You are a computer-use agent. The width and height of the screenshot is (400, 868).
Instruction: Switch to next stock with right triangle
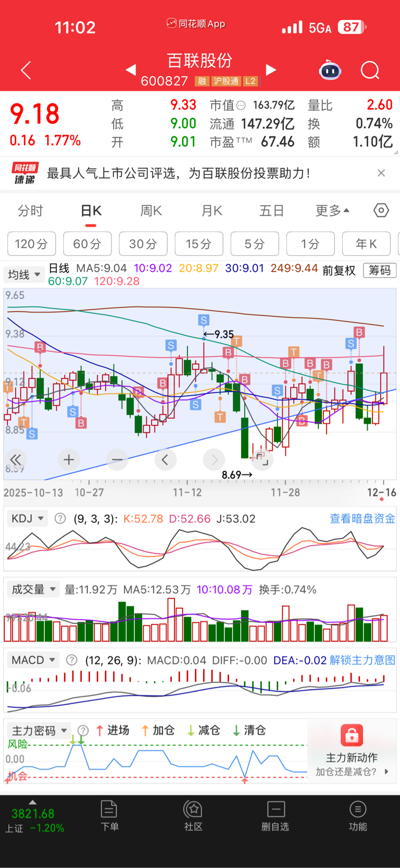[271, 69]
